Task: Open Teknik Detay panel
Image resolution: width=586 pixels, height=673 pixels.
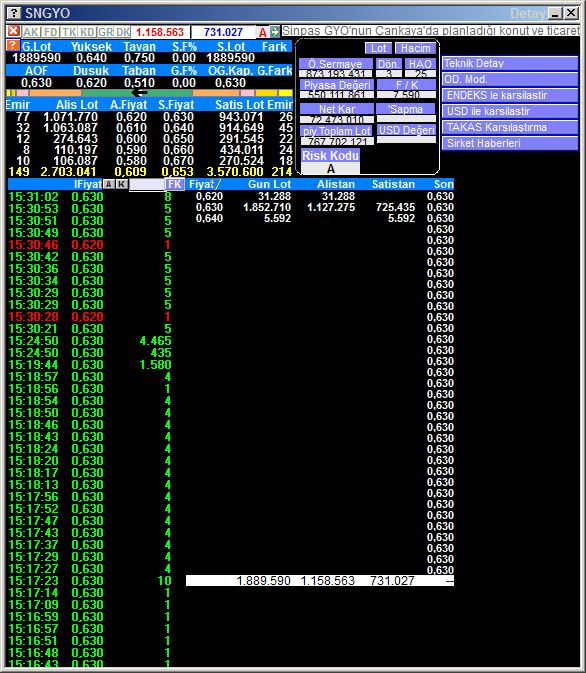Action: click(510, 63)
